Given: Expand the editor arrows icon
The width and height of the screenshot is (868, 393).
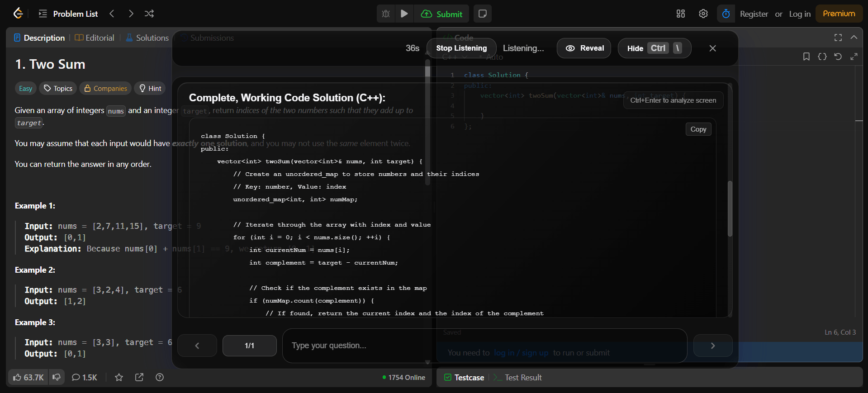Looking at the screenshot, I should point(854,57).
